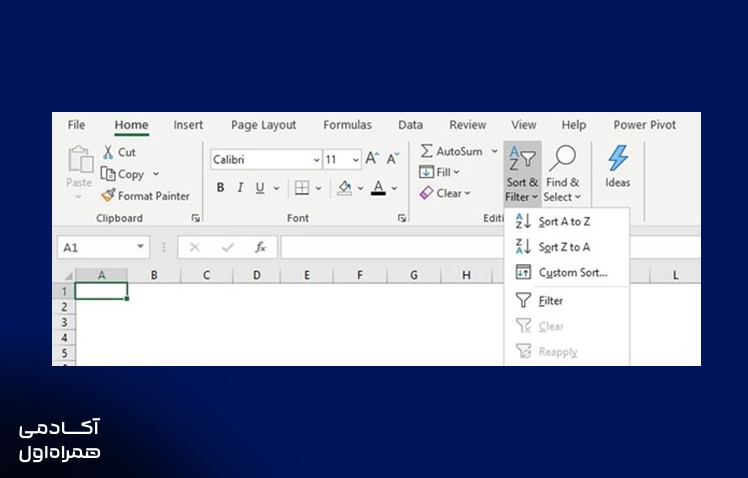
Task: Open the font color dropdown arrow
Action: pyautogui.click(x=395, y=188)
